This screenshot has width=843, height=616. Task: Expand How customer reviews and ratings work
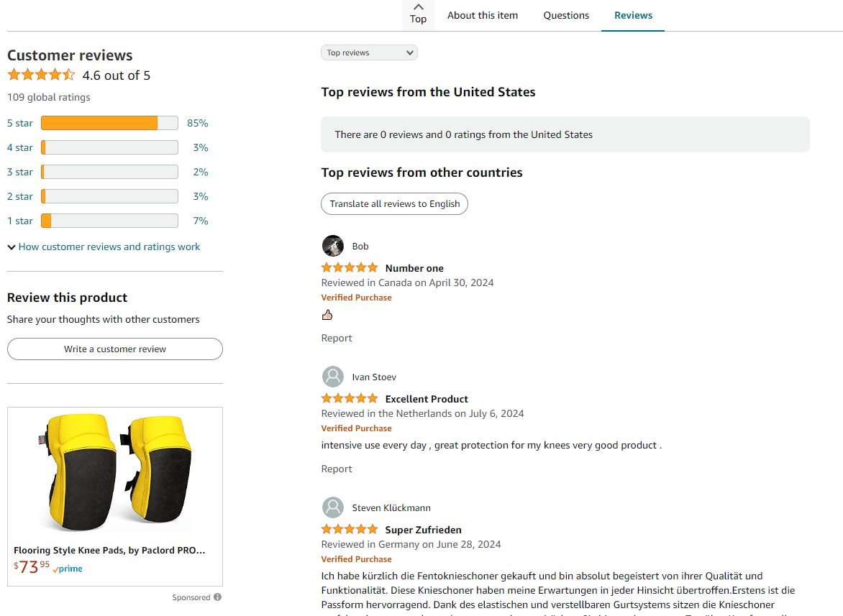tap(104, 247)
